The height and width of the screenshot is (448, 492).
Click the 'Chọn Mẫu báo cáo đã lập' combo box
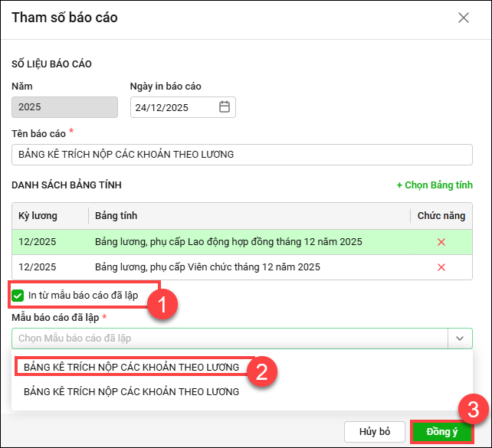(230, 338)
